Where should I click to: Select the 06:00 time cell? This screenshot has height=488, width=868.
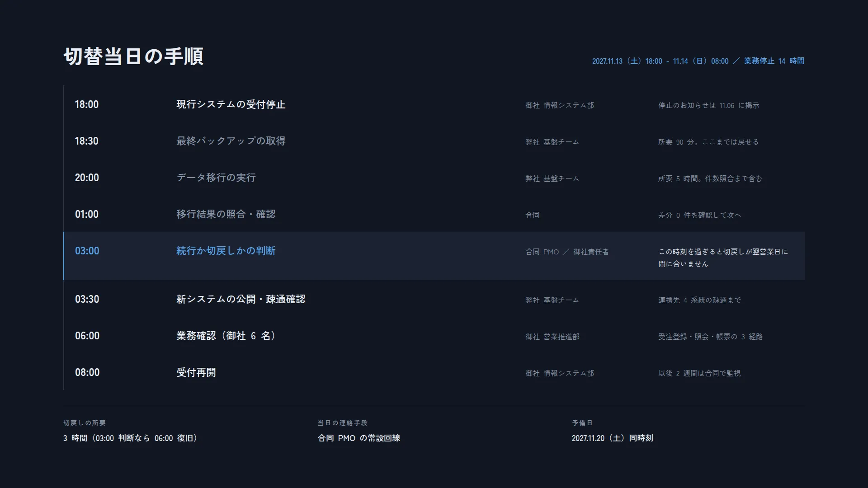tap(87, 336)
